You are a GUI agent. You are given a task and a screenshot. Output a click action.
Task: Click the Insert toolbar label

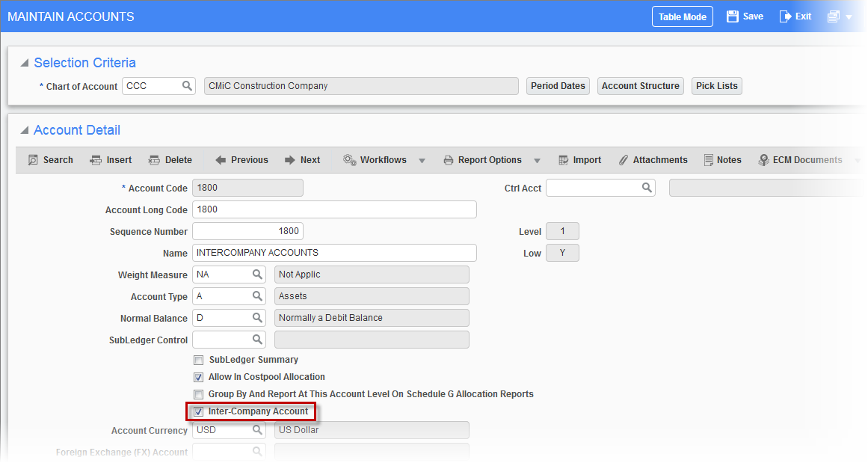coord(119,160)
